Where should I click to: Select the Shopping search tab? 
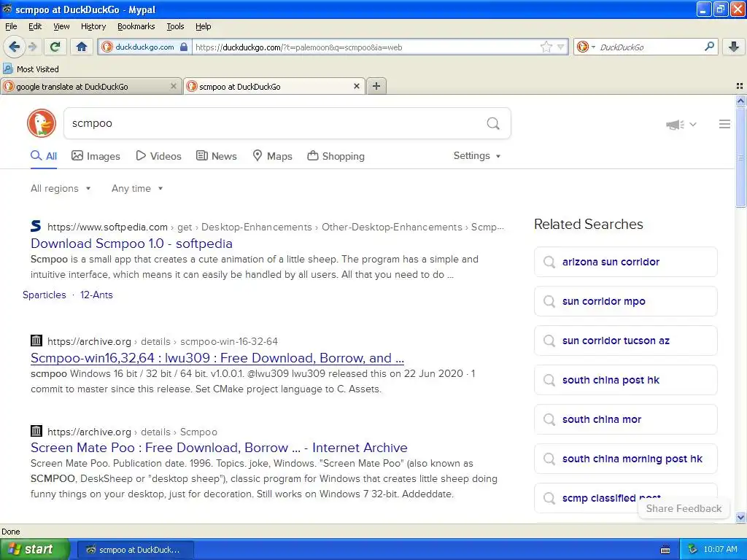336,156
